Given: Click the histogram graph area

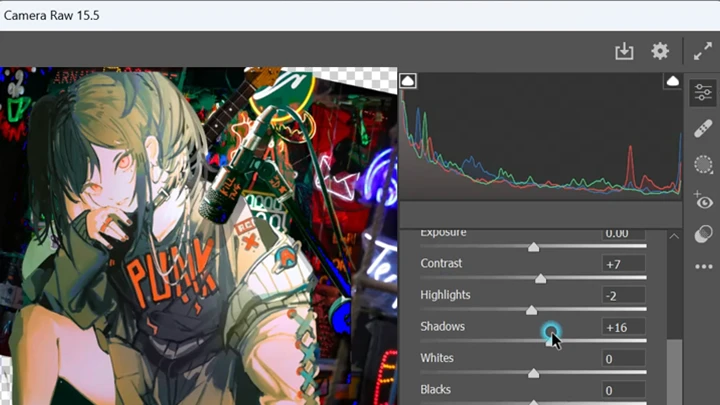Looking at the screenshot, I should (541, 136).
